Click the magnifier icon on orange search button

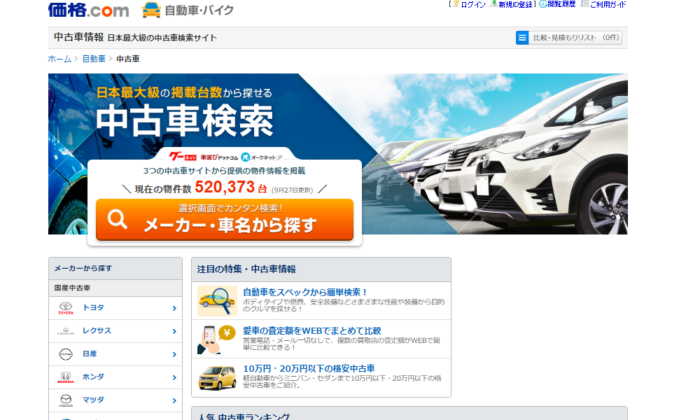tap(117, 219)
